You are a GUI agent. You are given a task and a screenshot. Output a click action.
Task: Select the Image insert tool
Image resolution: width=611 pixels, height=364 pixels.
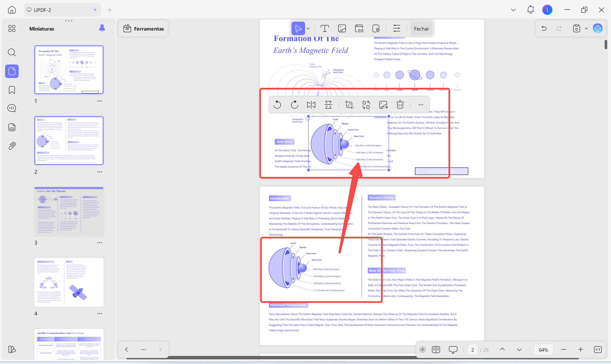tap(342, 29)
